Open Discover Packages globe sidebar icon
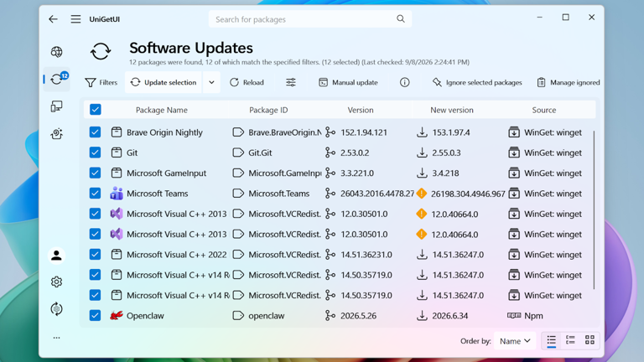The height and width of the screenshot is (362, 644). tap(57, 52)
